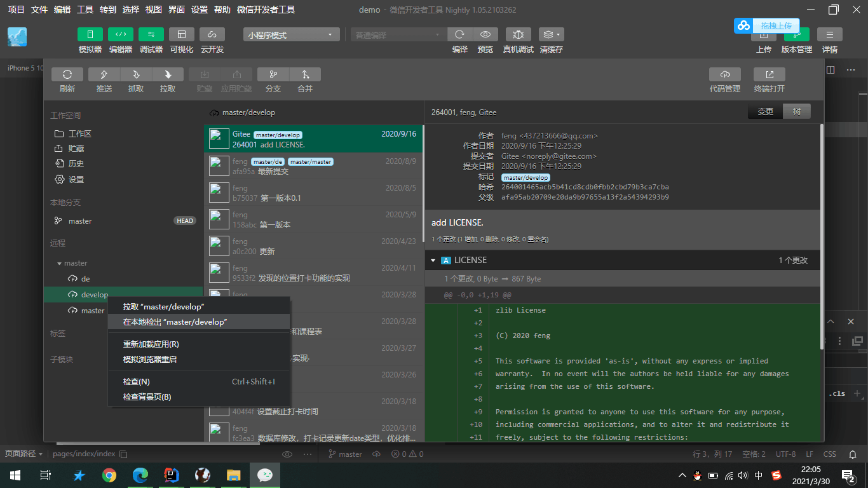Click the merge tool icon

click(305, 74)
